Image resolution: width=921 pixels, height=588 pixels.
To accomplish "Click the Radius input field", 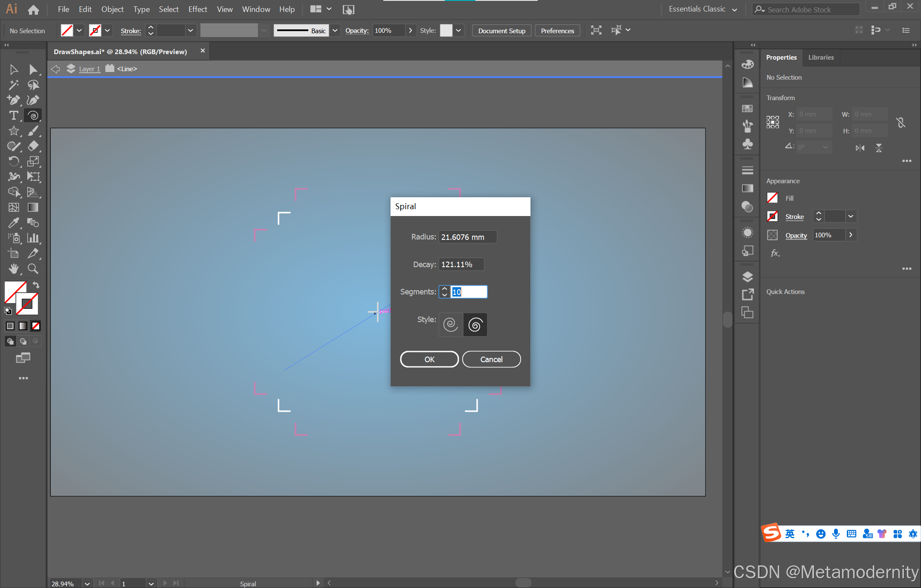I will (467, 237).
